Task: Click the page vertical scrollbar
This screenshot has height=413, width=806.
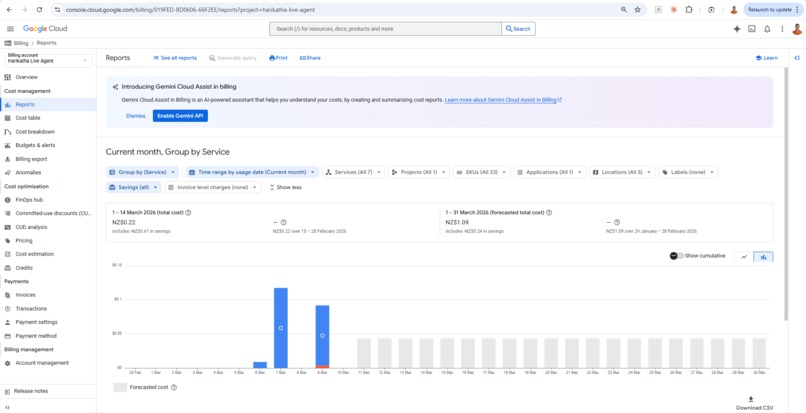Action: point(785,194)
